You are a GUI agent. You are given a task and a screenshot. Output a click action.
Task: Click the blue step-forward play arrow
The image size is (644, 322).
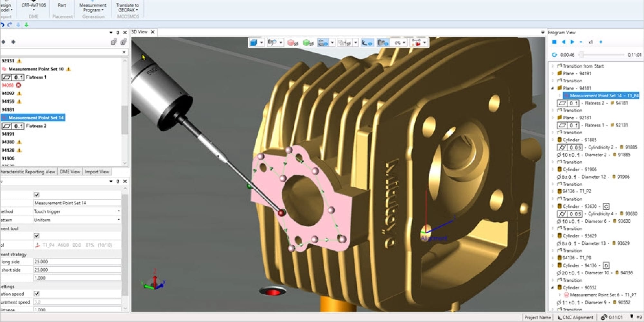572,42
